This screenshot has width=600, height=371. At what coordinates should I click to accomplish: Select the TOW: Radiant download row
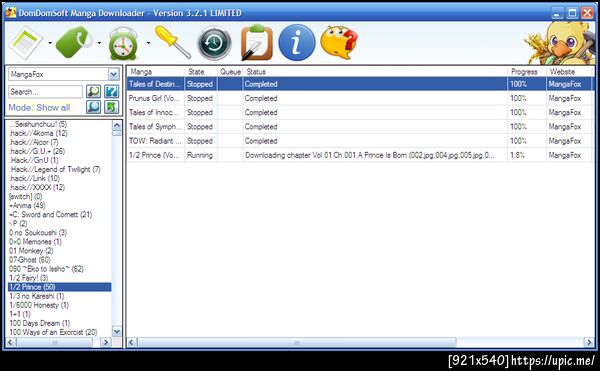click(x=360, y=141)
